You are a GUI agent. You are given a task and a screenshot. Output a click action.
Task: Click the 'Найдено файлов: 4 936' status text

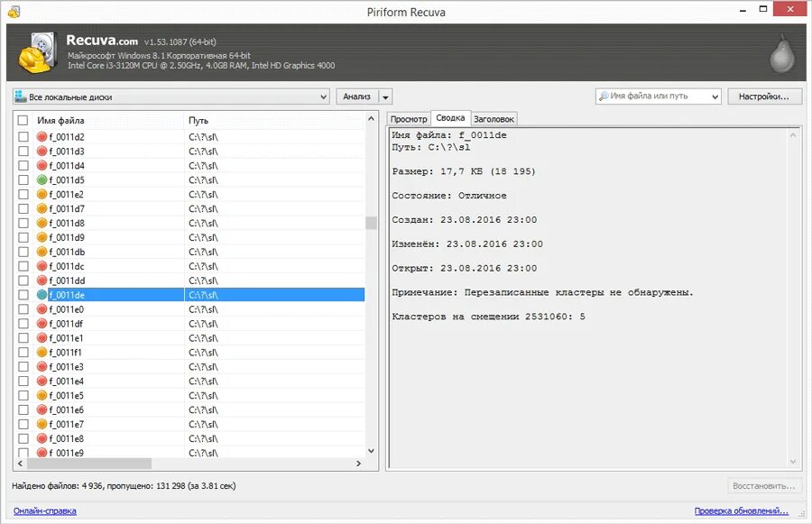(57, 486)
